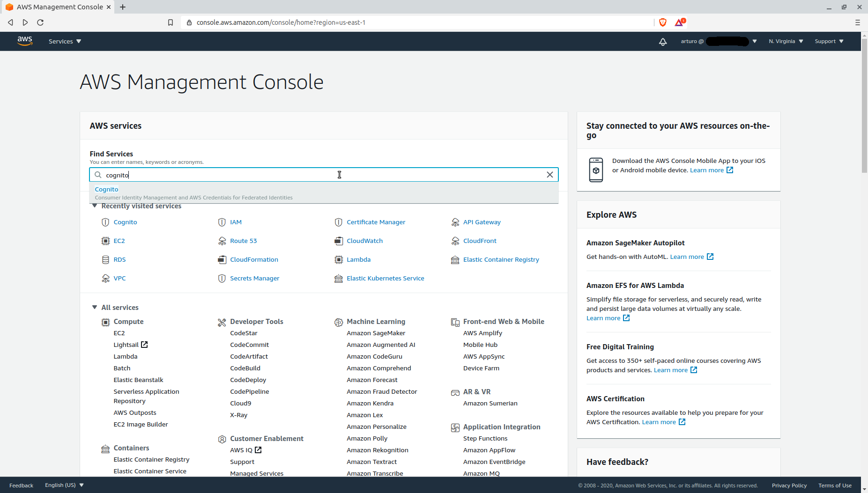Click the Certificate Manager shield icon
868x493 pixels.
pyautogui.click(x=339, y=222)
